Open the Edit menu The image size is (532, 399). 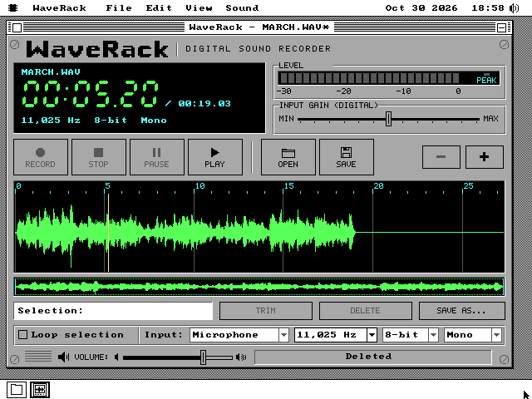[159, 7]
